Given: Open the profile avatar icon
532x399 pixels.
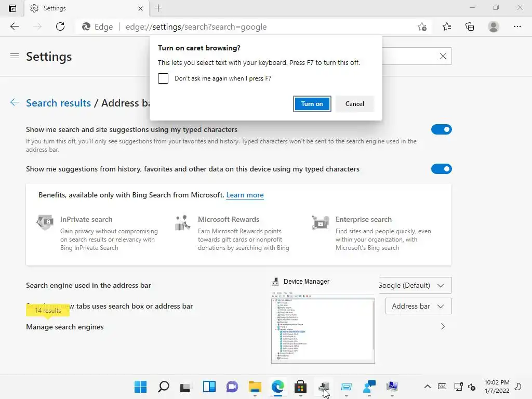Looking at the screenshot, I should point(494,26).
